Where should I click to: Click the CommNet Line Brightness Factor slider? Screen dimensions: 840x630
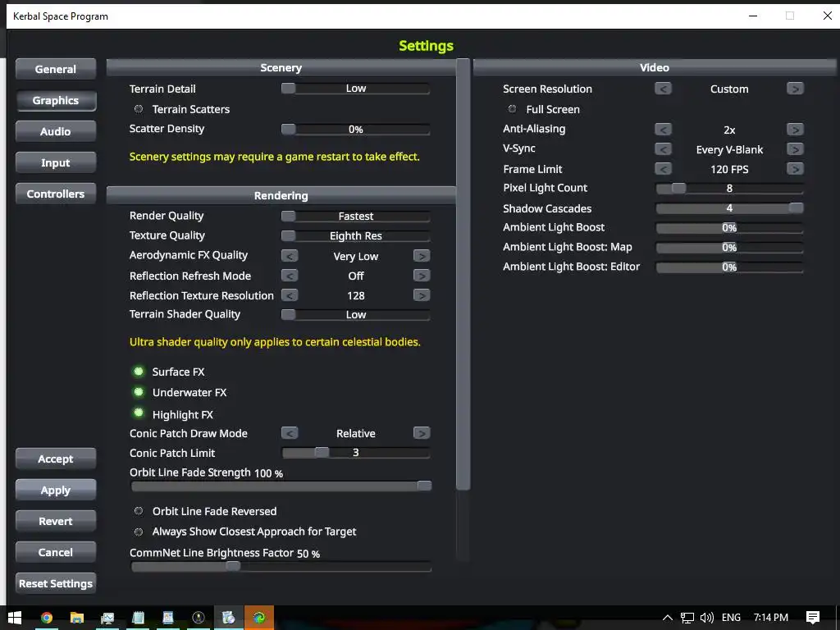(281, 566)
